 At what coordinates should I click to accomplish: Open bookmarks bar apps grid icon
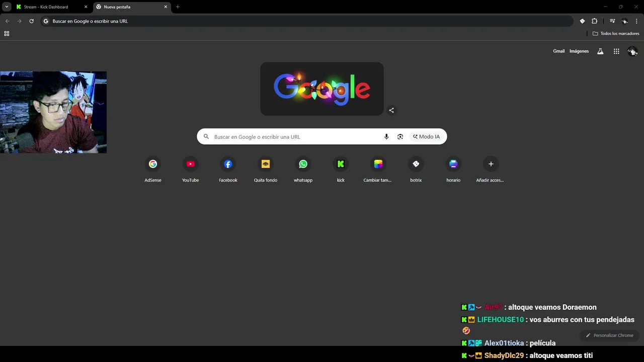(7, 34)
